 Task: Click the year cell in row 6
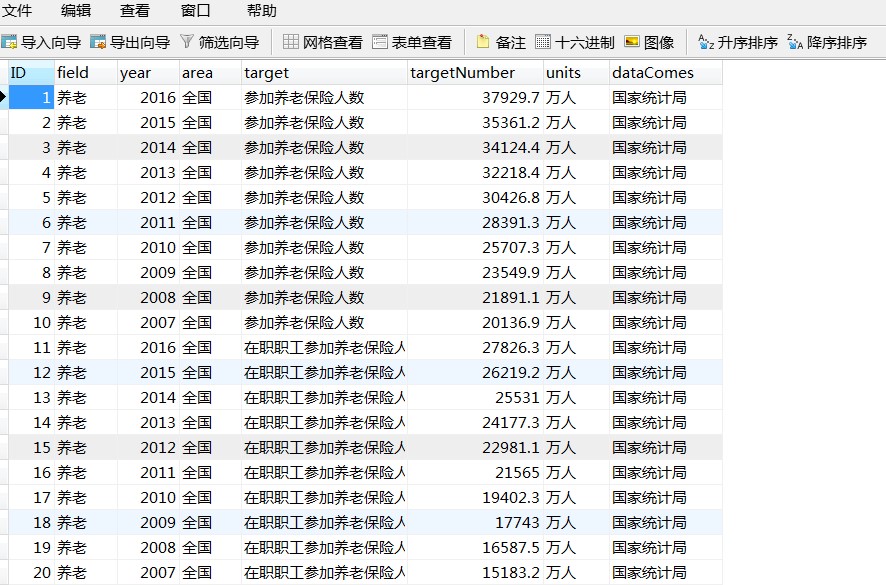[149, 222]
